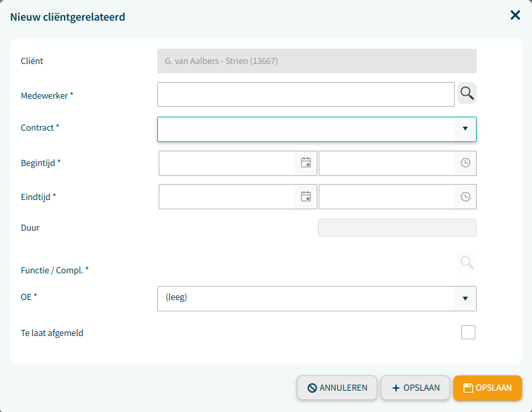Focus the Medewerker text input field
Image resolution: width=532 pixels, height=412 pixels.
pyautogui.click(x=306, y=95)
